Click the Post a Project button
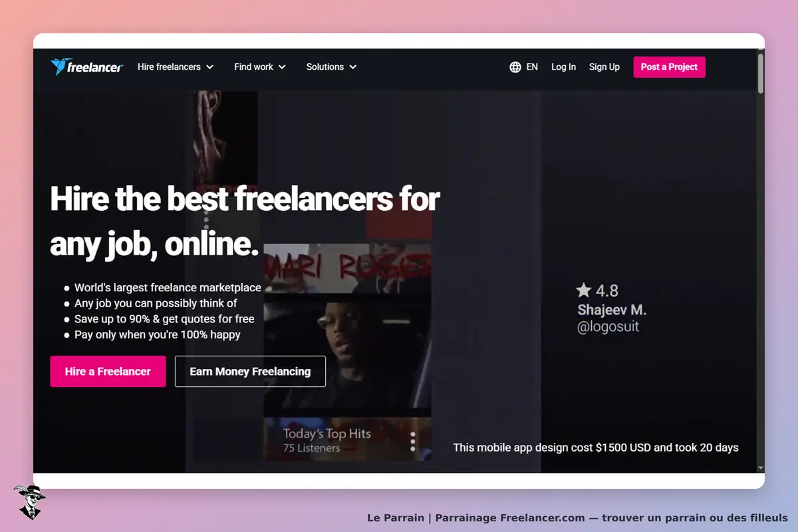Screen dimensions: 798x532 pos(669,67)
